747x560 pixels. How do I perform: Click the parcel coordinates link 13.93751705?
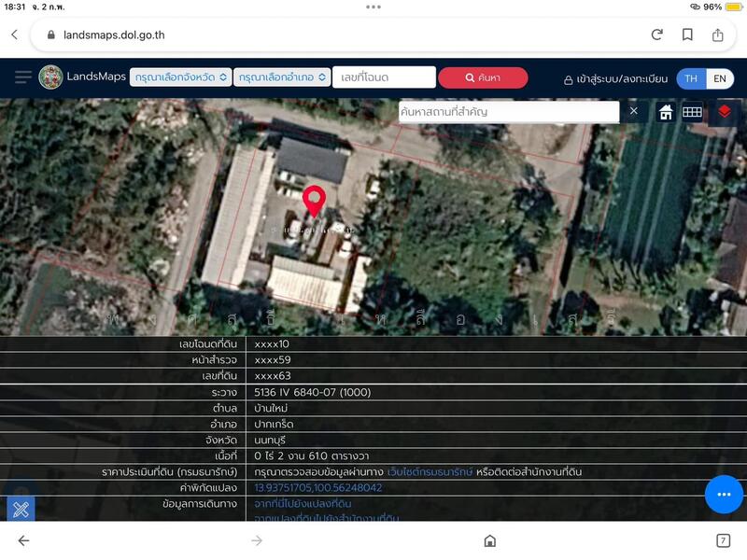(x=318, y=488)
